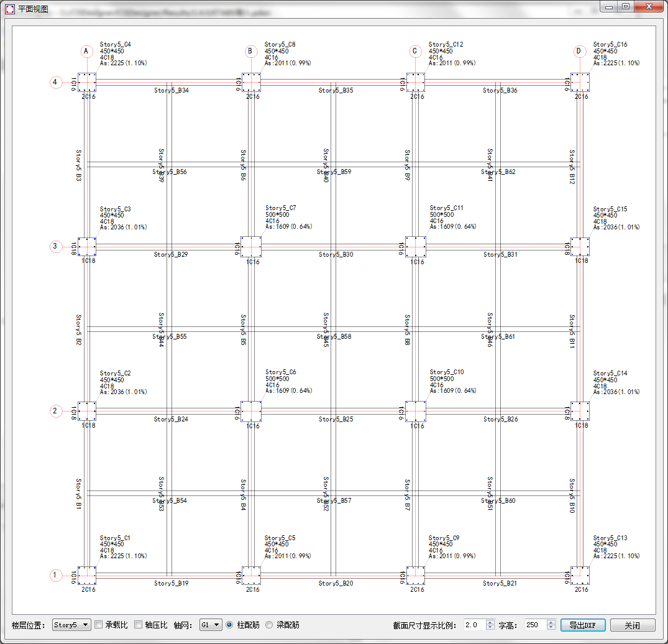Click the axis bubble labeled A
The height and width of the screenshot is (644, 668).
point(87,51)
